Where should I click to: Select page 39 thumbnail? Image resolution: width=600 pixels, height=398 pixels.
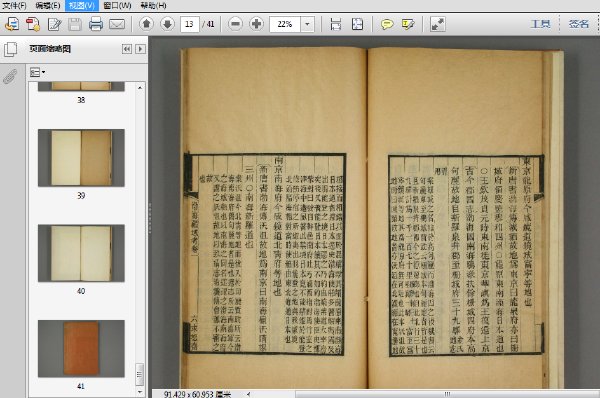pos(81,158)
